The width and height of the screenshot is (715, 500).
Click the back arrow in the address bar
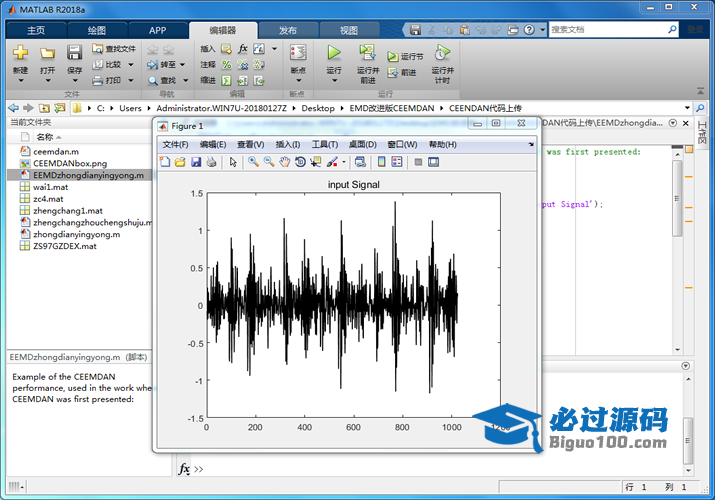[14, 108]
